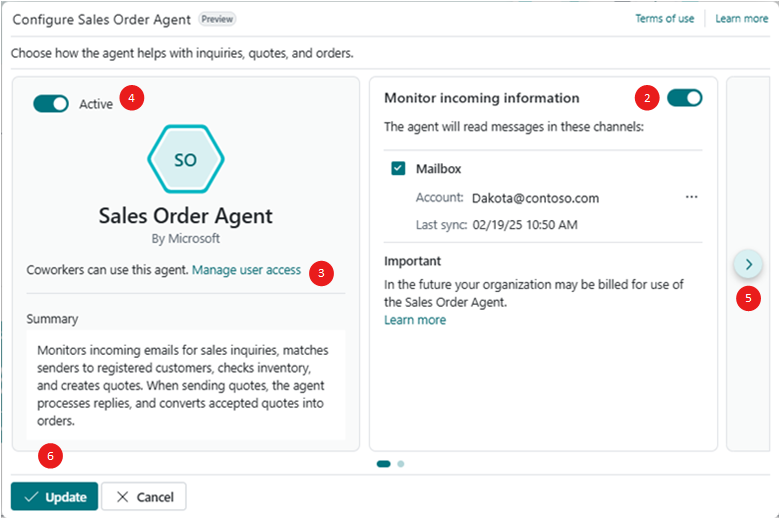The height and width of the screenshot is (519, 780).
Task: Click the Update button
Action: click(x=55, y=497)
